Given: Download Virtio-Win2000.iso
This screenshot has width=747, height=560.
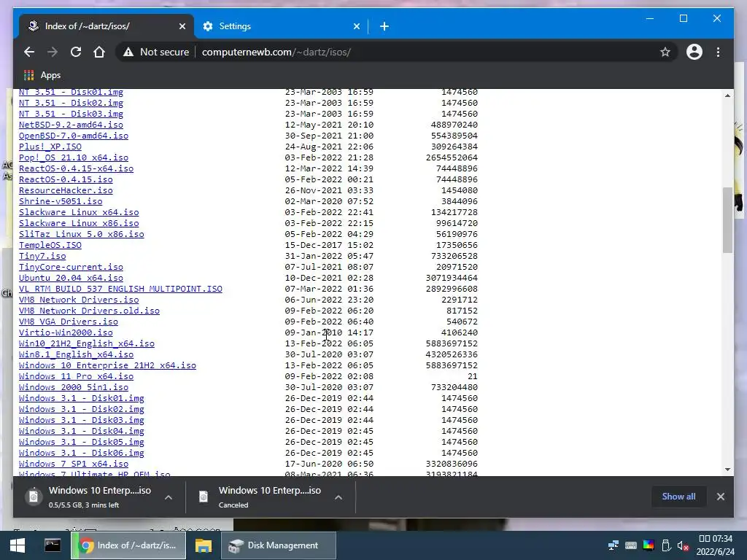Looking at the screenshot, I should pos(66,332).
